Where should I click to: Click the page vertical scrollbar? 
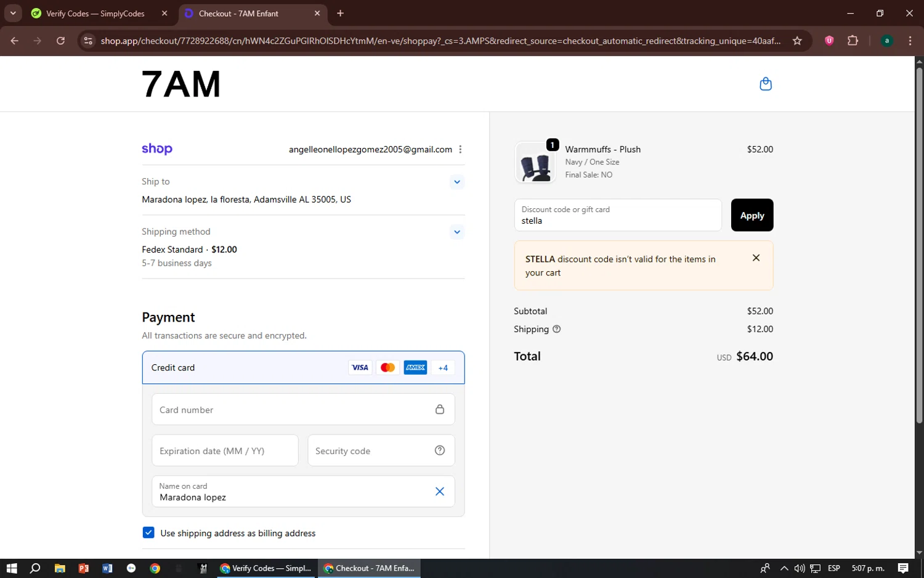[x=919, y=245]
